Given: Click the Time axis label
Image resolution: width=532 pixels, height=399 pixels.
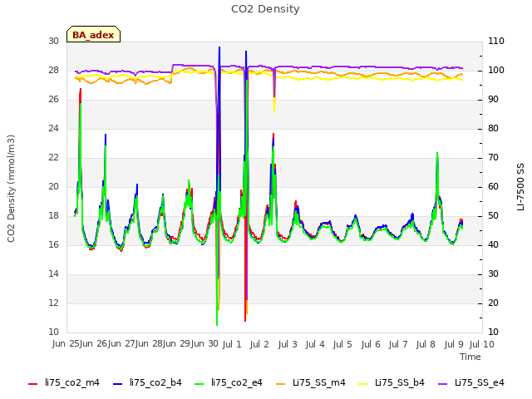Looking at the screenshot, I should click(x=470, y=357).
